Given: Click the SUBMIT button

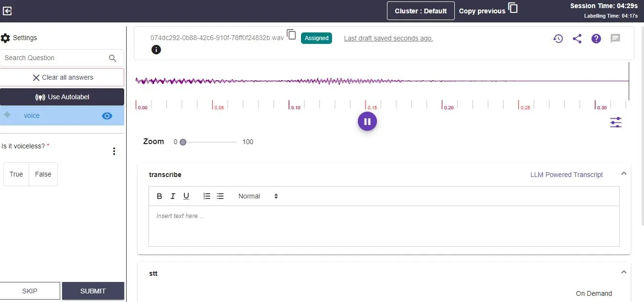Looking at the screenshot, I should point(93,291).
